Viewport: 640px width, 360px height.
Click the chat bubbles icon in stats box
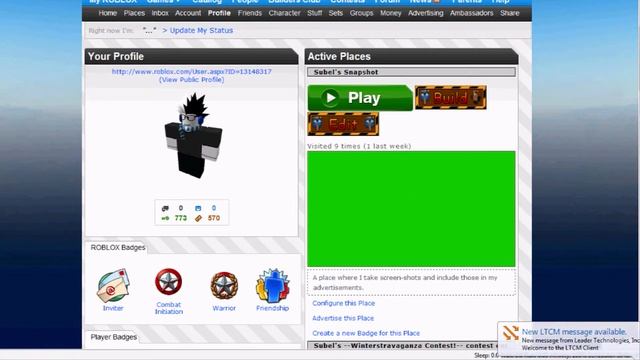click(165, 208)
